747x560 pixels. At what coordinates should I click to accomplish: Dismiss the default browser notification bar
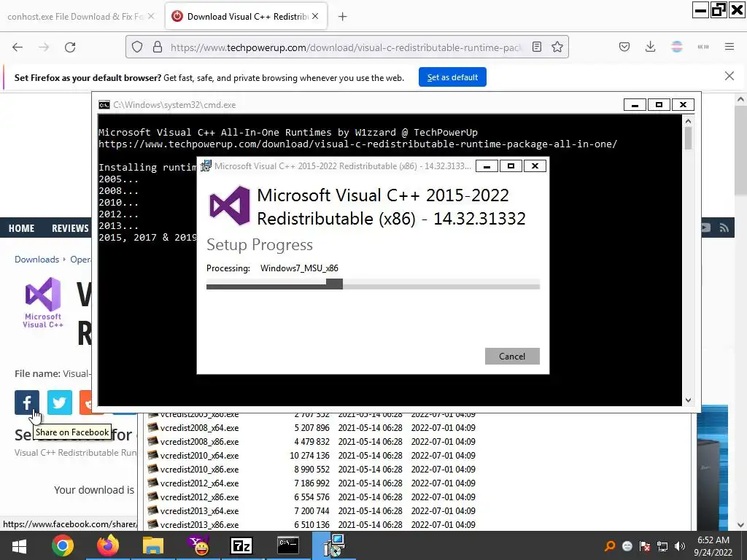pos(729,76)
